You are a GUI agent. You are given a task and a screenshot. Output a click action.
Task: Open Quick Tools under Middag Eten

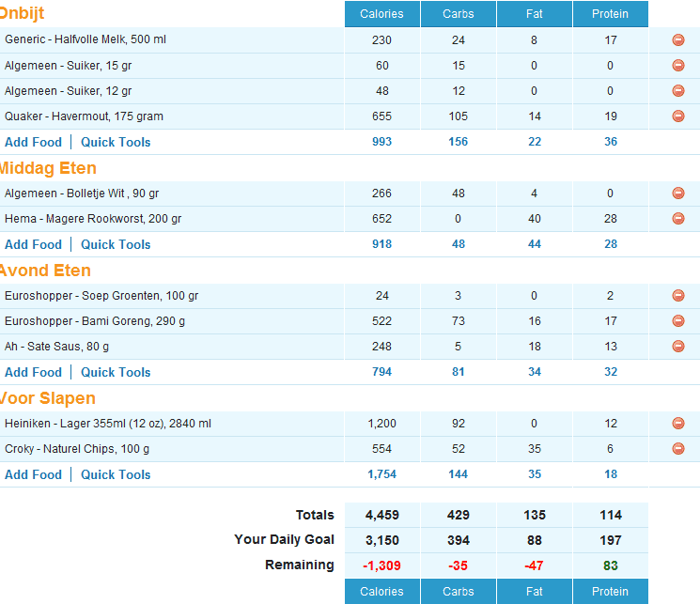[x=116, y=245]
